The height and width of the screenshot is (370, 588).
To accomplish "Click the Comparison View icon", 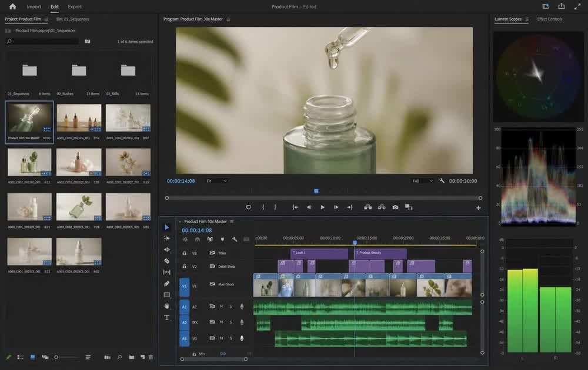I will click(x=409, y=207).
